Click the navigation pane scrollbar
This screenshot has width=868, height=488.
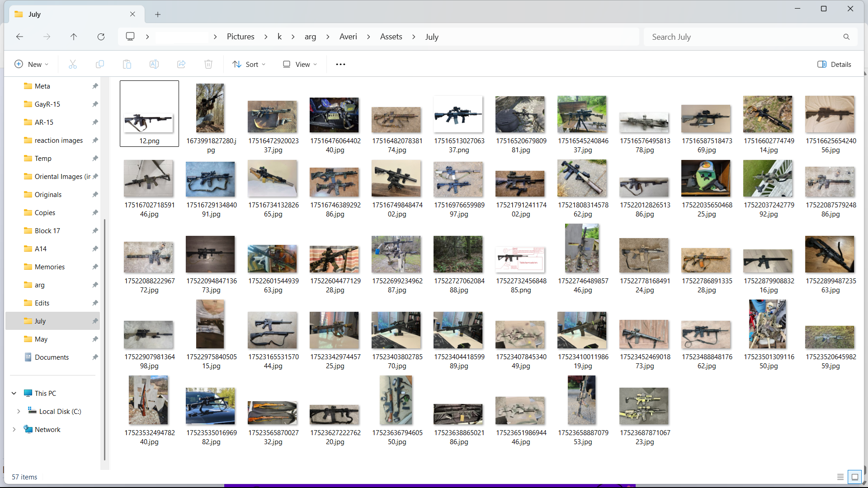104,339
